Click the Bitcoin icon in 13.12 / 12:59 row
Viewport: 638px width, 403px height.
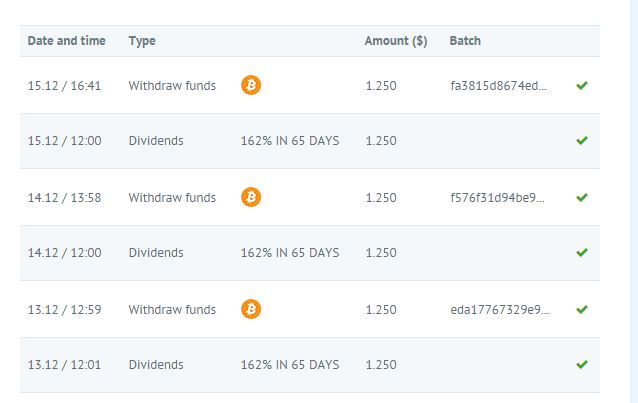(x=251, y=310)
